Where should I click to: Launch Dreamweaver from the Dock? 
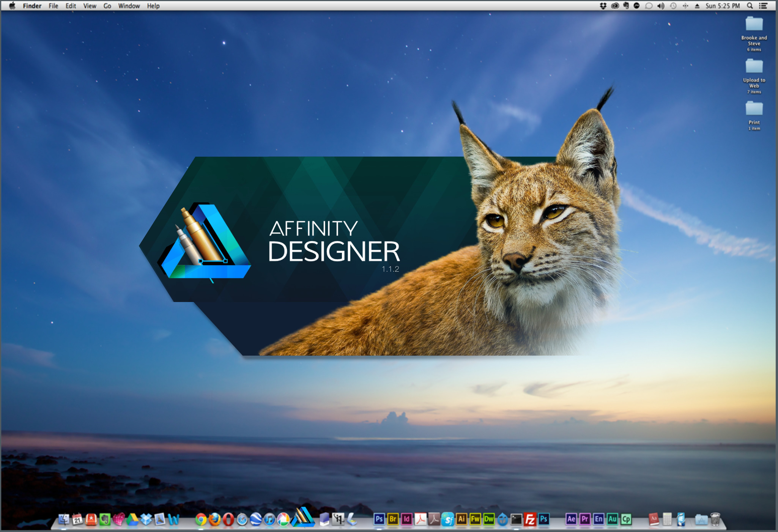[489, 519]
